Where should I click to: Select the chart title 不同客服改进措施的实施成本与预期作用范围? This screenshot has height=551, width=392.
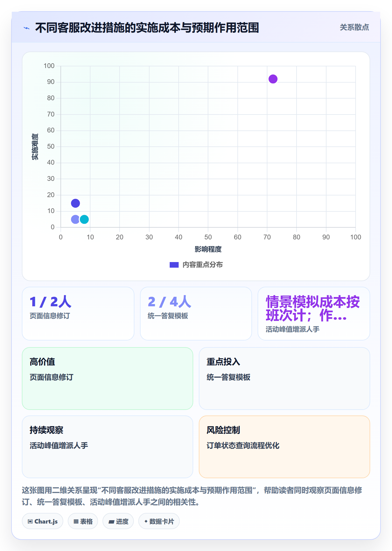(x=147, y=28)
